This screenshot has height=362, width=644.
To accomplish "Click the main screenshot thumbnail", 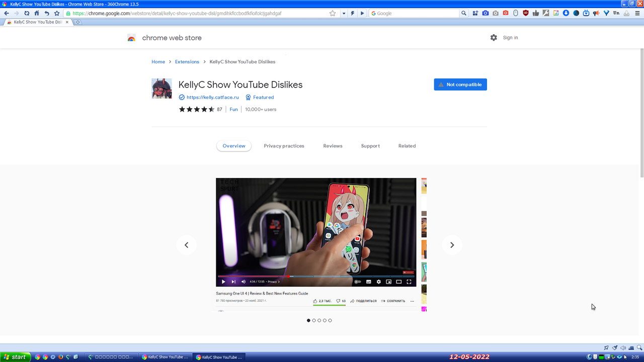I will pos(316,244).
